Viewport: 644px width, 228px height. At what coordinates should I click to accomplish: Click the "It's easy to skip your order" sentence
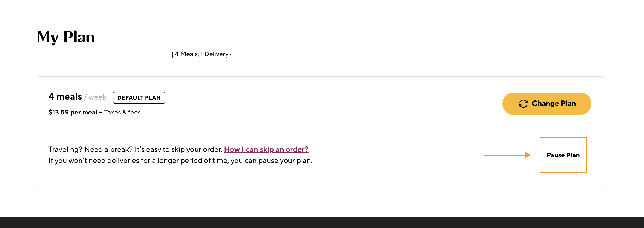(x=178, y=149)
